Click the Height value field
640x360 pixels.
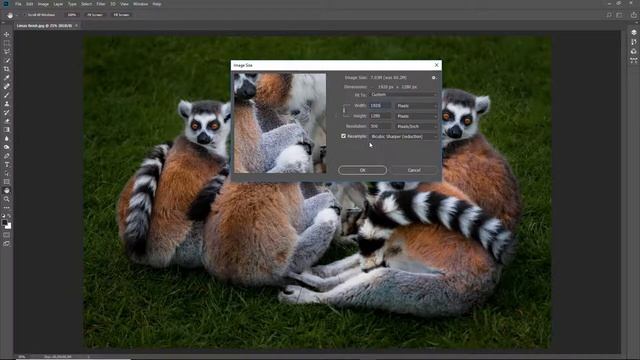(380, 116)
